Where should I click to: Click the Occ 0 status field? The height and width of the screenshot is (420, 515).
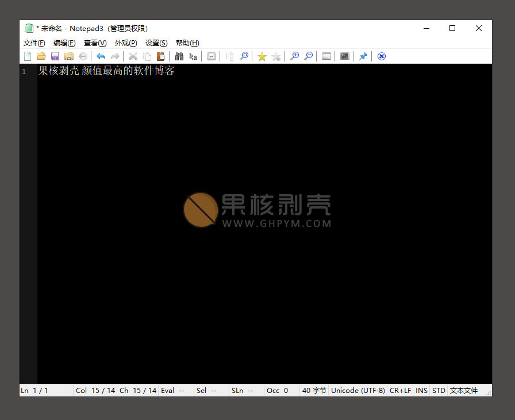(x=282, y=391)
